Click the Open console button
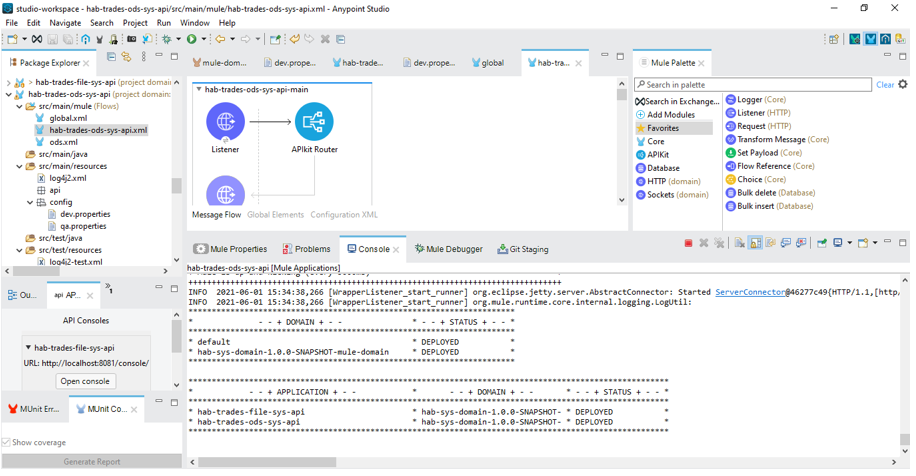The image size is (916, 476). (85, 381)
